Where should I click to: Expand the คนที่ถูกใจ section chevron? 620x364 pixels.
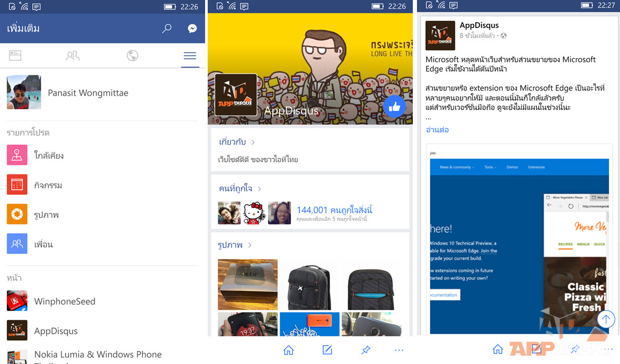(x=259, y=189)
